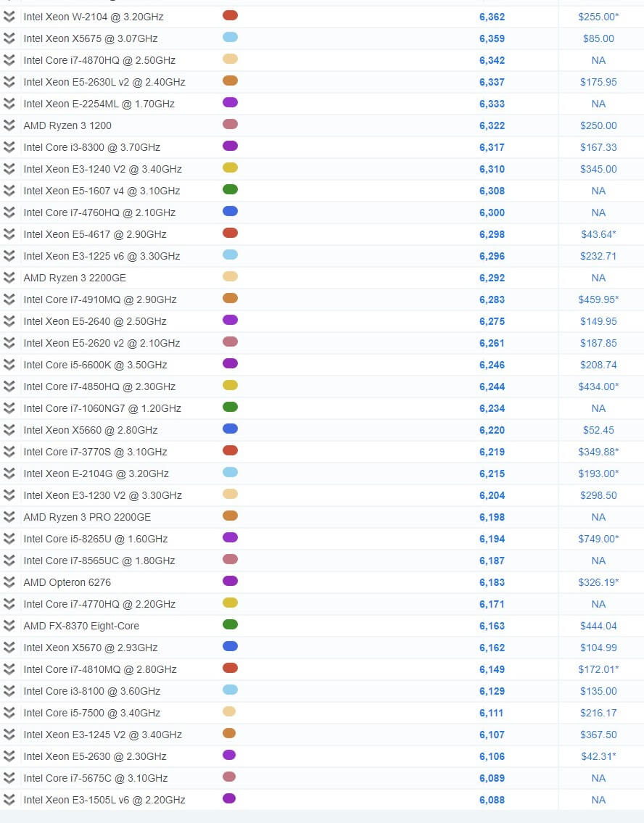
Task: Click price $208.74 for Core i5-6600K
Action: coord(598,365)
